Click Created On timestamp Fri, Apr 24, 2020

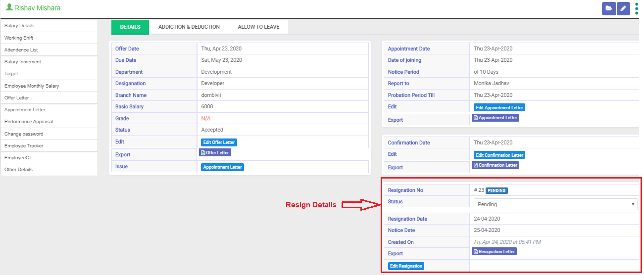(x=507, y=242)
